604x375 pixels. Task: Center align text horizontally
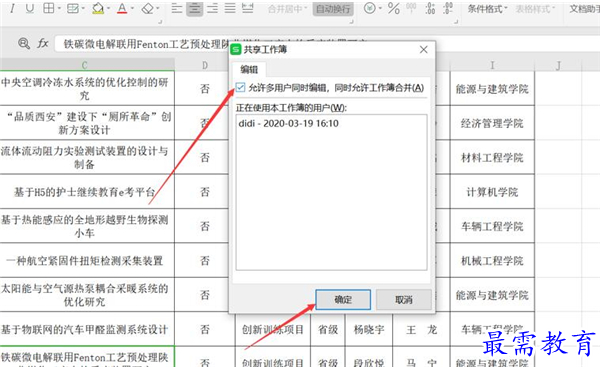coord(195,8)
